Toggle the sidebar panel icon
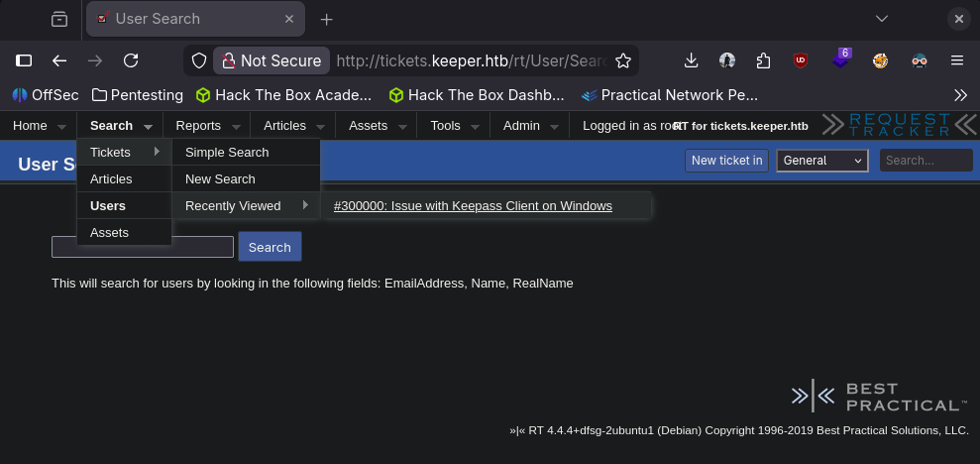 tap(24, 60)
